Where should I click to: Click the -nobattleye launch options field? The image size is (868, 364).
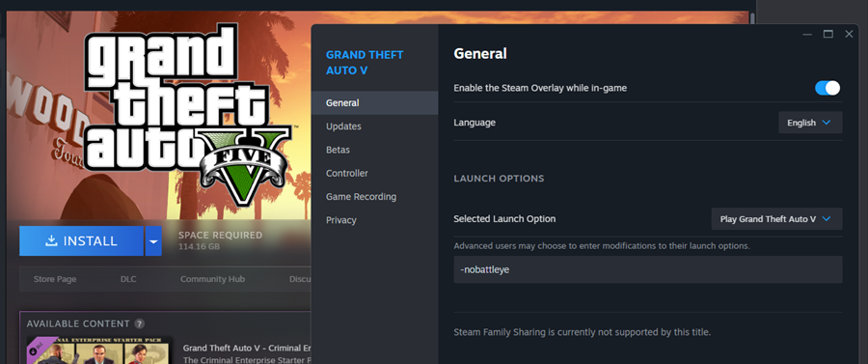coord(648,269)
